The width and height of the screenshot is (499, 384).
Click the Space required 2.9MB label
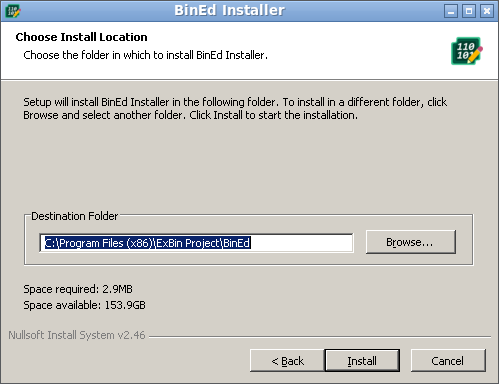coord(78,289)
